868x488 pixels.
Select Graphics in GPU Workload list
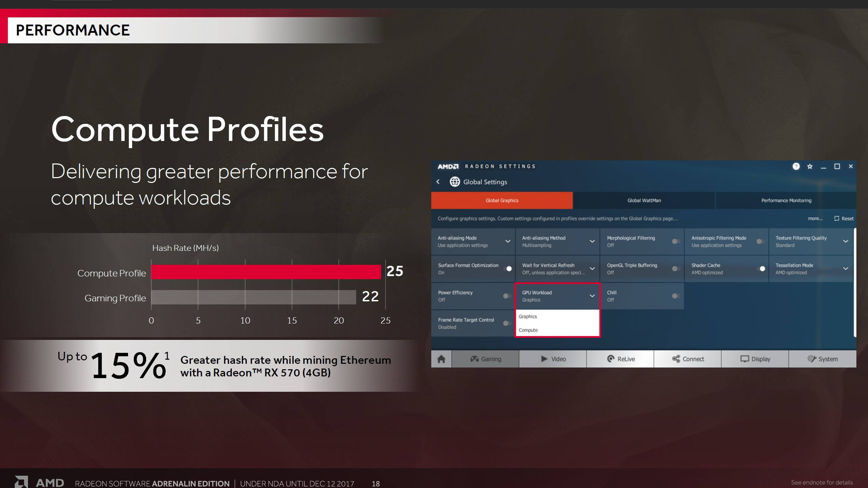coord(557,316)
